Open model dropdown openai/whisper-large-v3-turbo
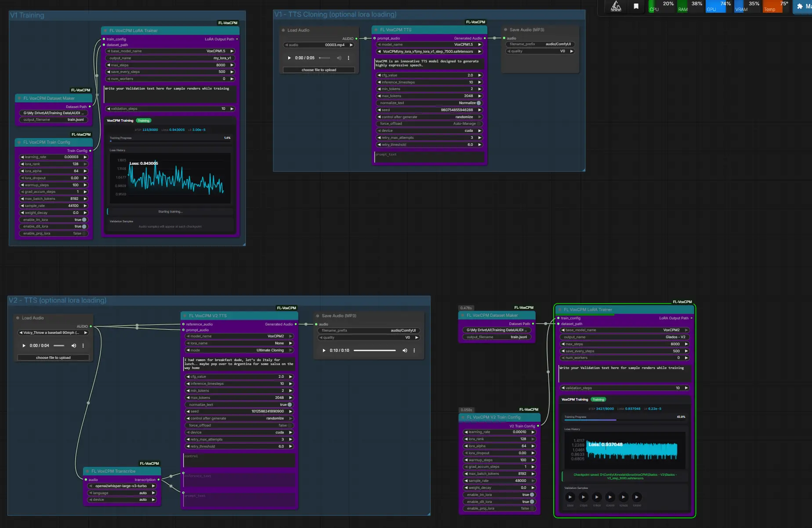This screenshot has height=528, width=812. (122, 486)
